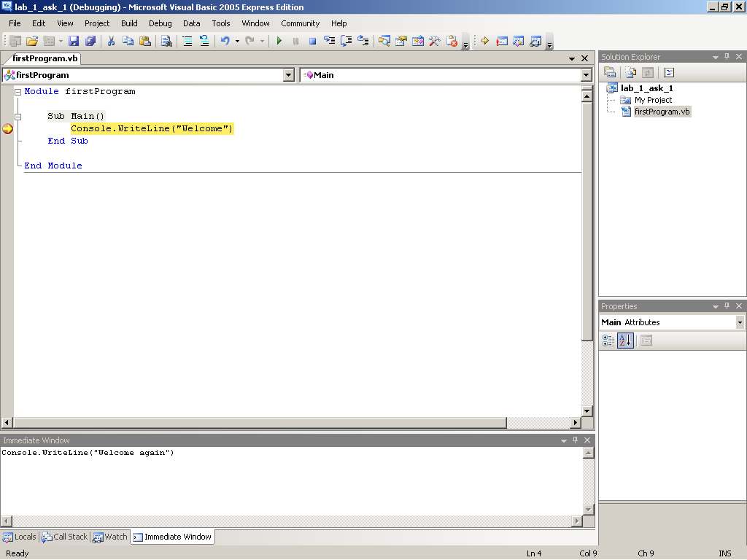
Task: Click the Save All toolbar icon
Action: point(90,41)
